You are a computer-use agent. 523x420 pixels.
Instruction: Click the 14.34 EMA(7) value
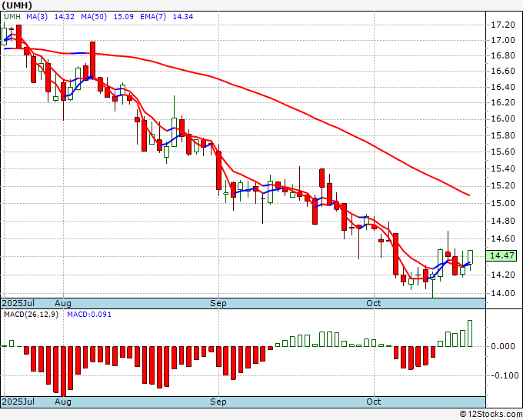(183, 17)
